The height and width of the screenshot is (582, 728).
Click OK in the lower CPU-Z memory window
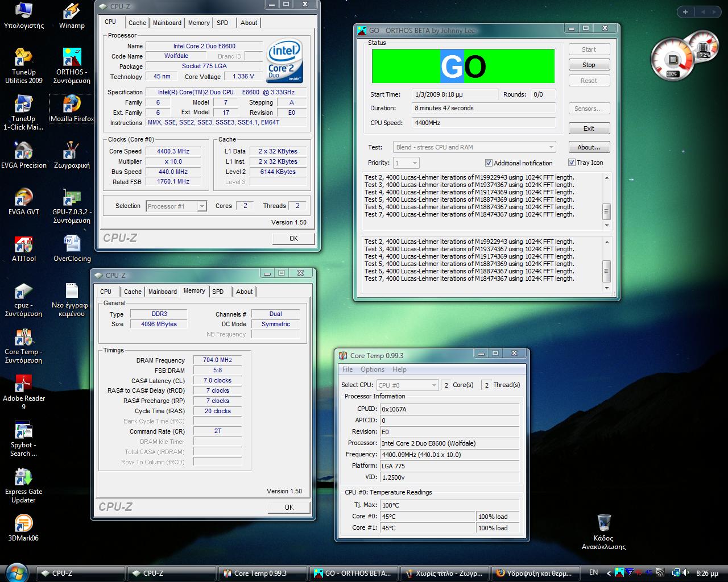tap(289, 507)
